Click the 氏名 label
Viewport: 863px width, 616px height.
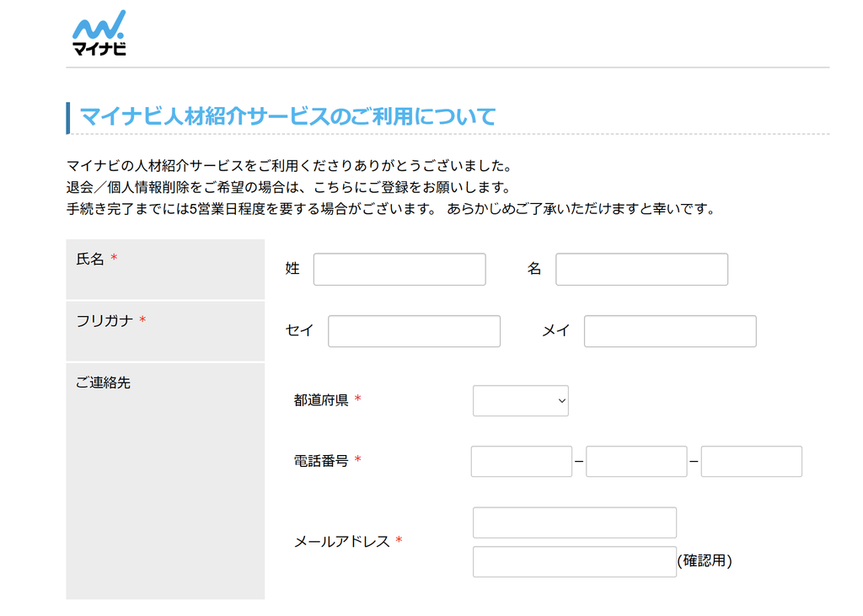point(89,259)
